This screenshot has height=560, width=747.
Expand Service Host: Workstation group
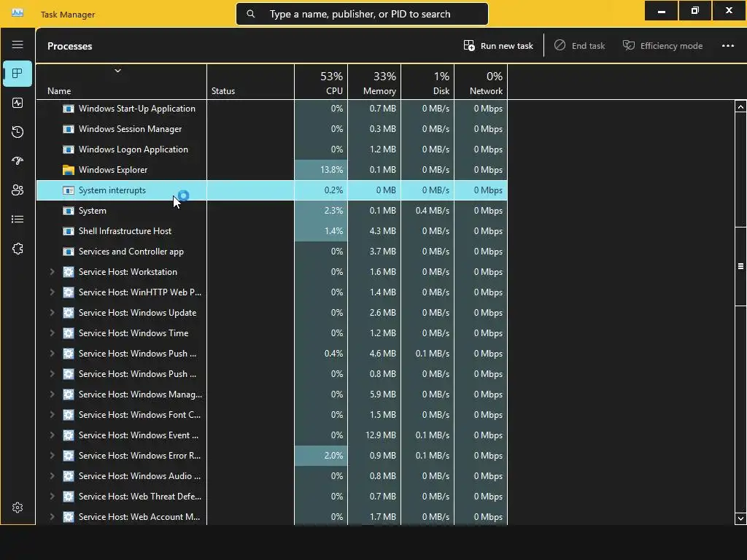(52, 272)
